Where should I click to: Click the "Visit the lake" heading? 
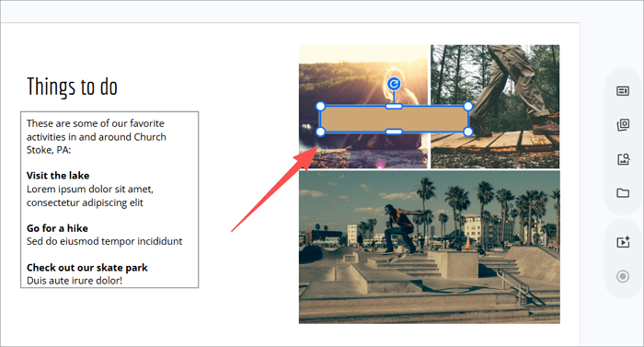(58, 176)
